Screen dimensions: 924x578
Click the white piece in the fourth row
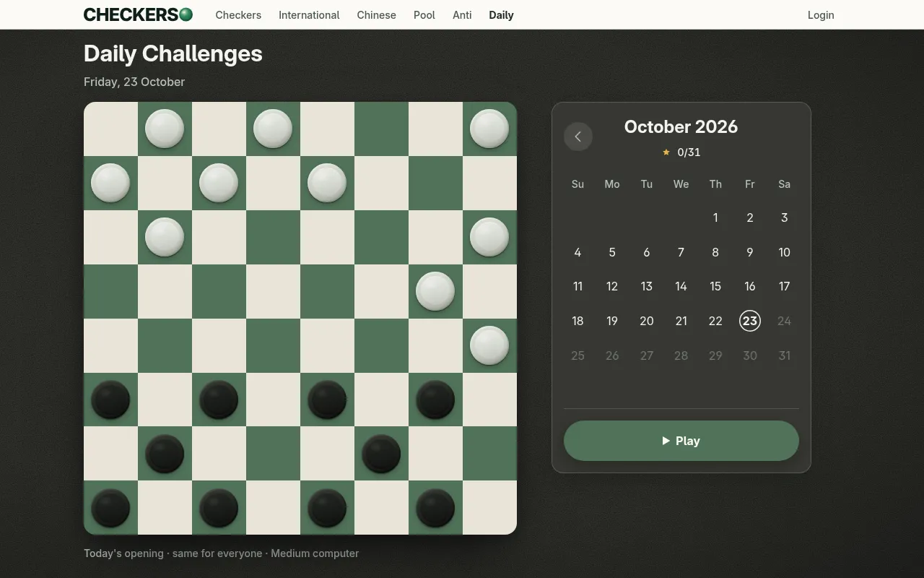tap(435, 291)
